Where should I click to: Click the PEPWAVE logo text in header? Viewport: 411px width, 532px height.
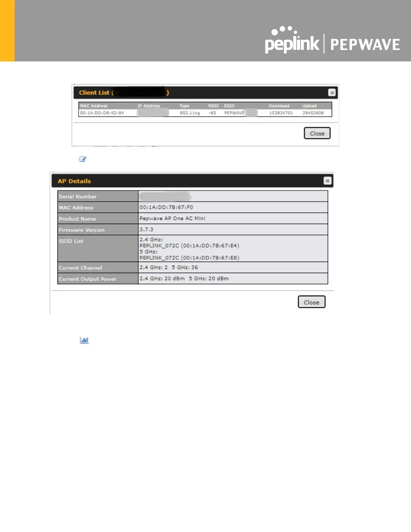[x=365, y=45]
